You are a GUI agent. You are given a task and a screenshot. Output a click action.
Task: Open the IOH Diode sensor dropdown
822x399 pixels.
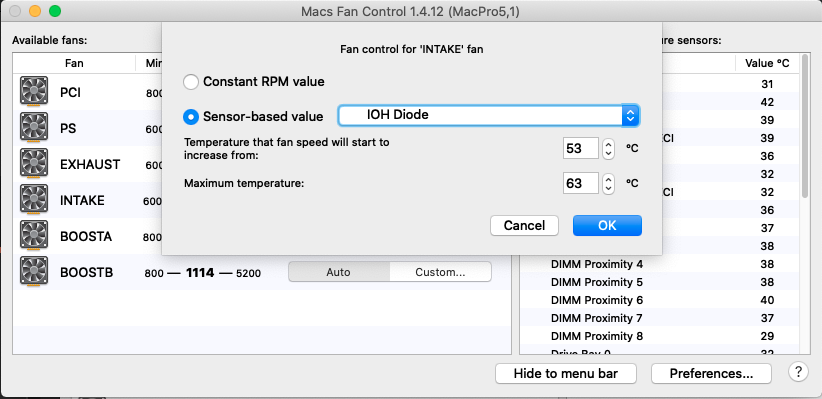pyautogui.click(x=488, y=115)
